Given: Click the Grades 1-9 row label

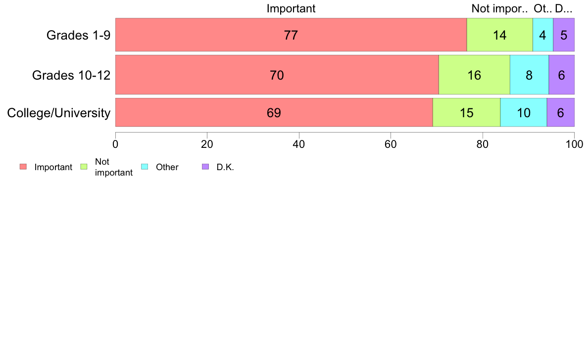Looking at the screenshot, I should [x=78, y=35].
